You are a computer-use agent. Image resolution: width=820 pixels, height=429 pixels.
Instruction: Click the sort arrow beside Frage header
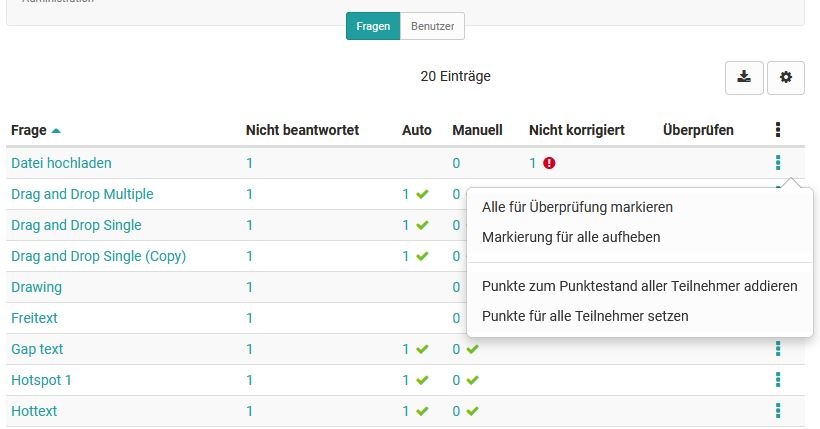[x=56, y=131]
